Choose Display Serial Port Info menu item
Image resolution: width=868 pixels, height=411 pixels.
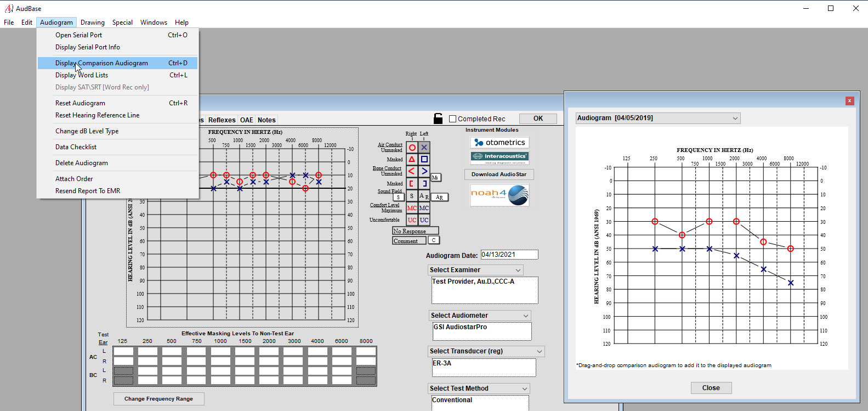[117, 47]
